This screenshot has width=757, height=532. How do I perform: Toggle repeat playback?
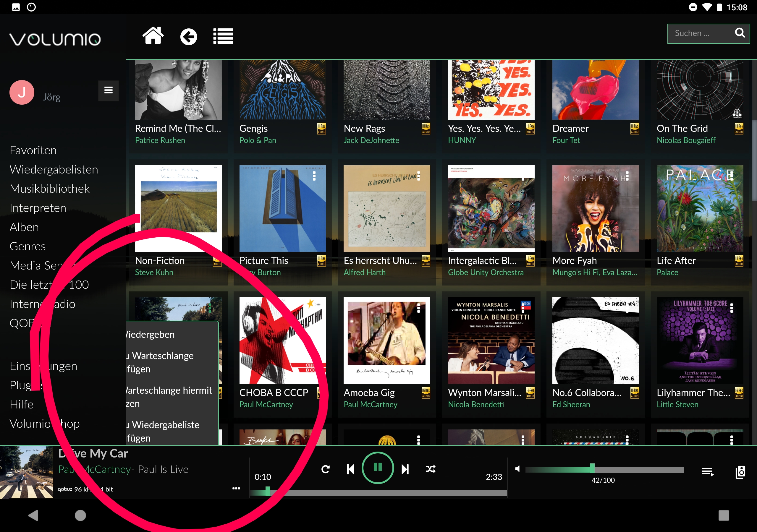325,469
